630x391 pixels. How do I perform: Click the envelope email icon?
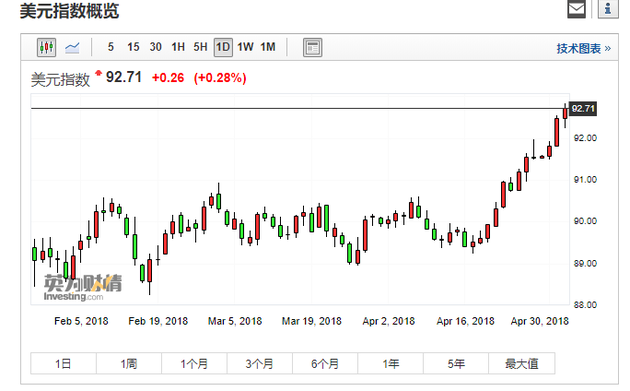coord(576,9)
